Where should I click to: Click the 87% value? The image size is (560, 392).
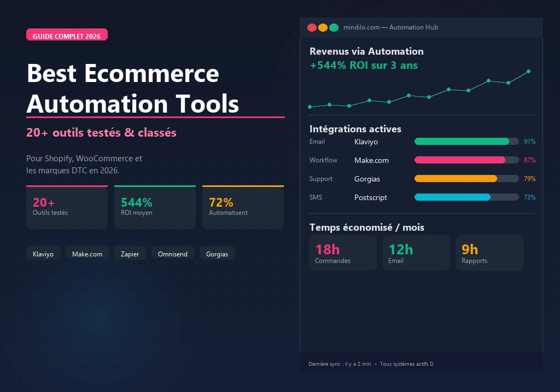click(529, 160)
